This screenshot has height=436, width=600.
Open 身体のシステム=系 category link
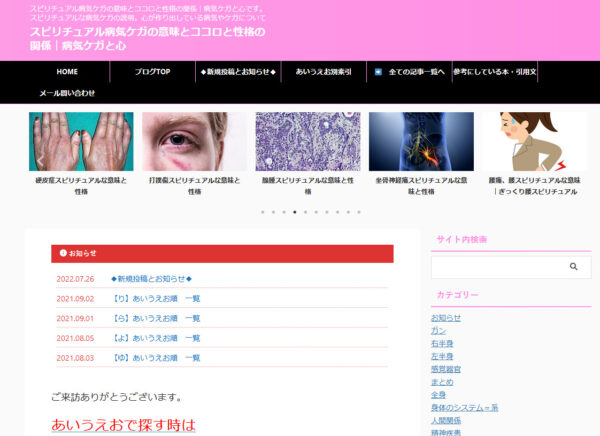point(465,408)
